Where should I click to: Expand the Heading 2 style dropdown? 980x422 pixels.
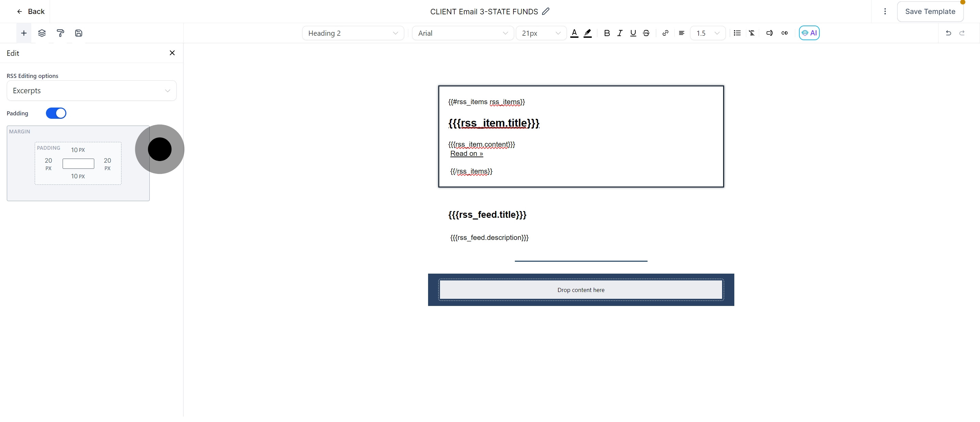tap(353, 33)
